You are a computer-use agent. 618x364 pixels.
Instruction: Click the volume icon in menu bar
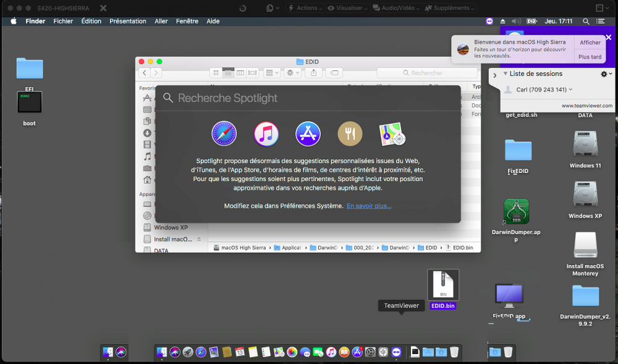(x=516, y=21)
